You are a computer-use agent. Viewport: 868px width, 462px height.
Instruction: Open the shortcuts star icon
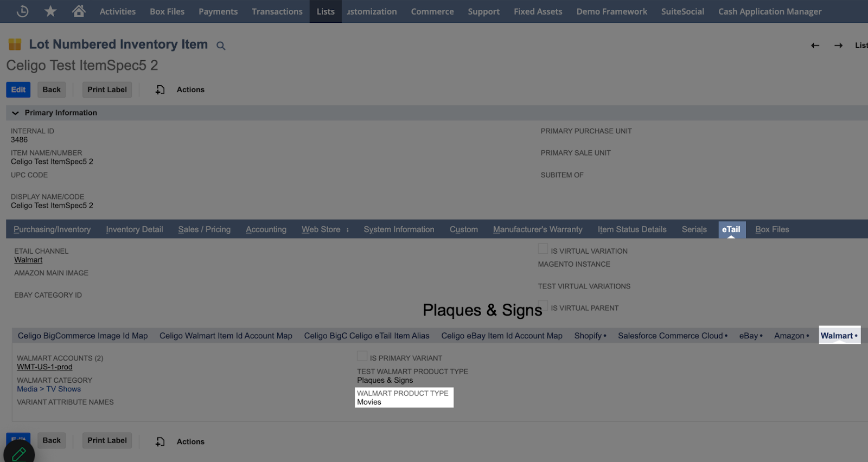tap(50, 11)
